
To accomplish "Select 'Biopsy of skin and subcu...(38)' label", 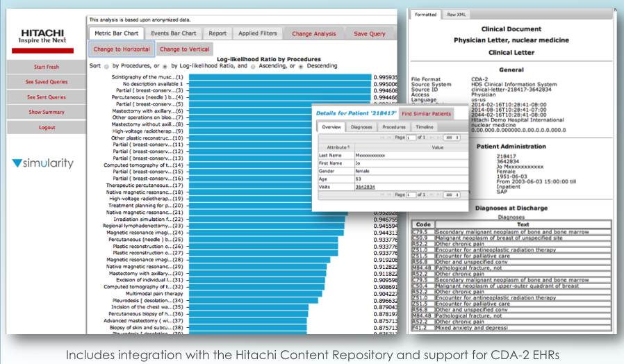I will point(147,327).
